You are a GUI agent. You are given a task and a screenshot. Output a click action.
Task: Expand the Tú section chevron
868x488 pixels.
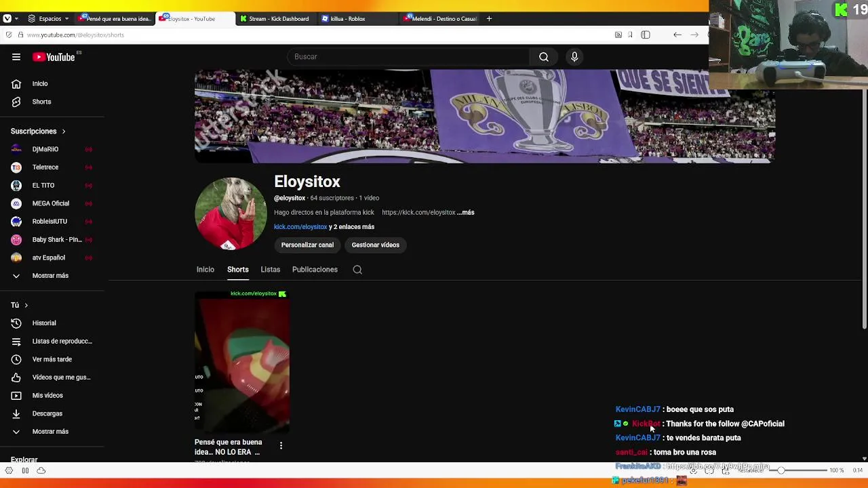click(26, 306)
